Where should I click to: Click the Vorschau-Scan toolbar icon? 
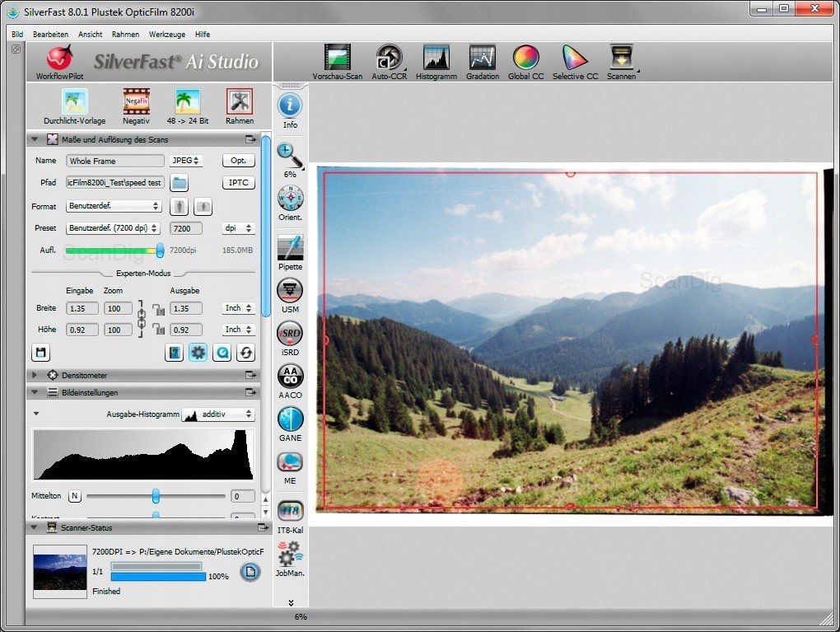(337, 58)
